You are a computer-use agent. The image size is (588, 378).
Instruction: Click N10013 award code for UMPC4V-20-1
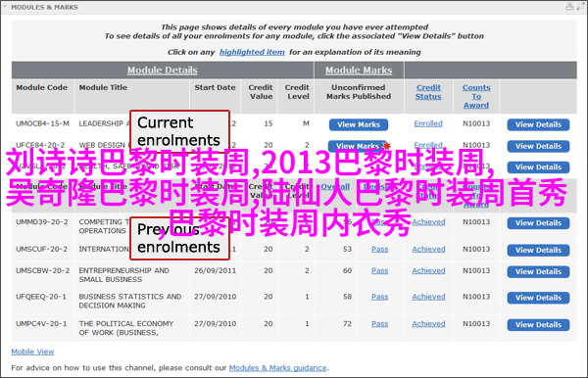476,324
